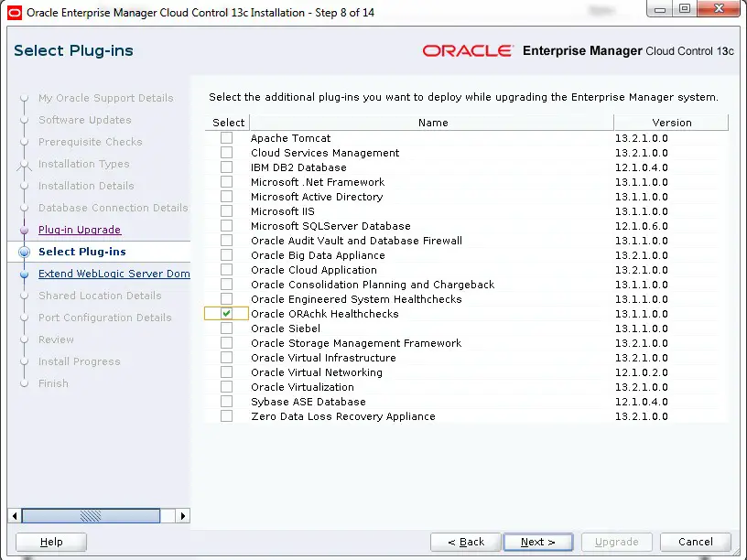
Task: Select the current Select Plug-ins step
Action: click(82, 252)
